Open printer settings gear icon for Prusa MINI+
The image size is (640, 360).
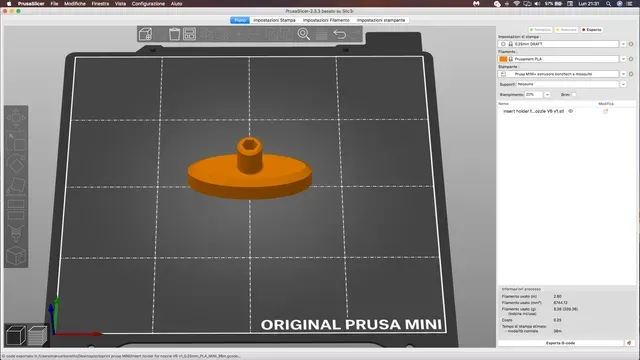click(x=631, y=74)
